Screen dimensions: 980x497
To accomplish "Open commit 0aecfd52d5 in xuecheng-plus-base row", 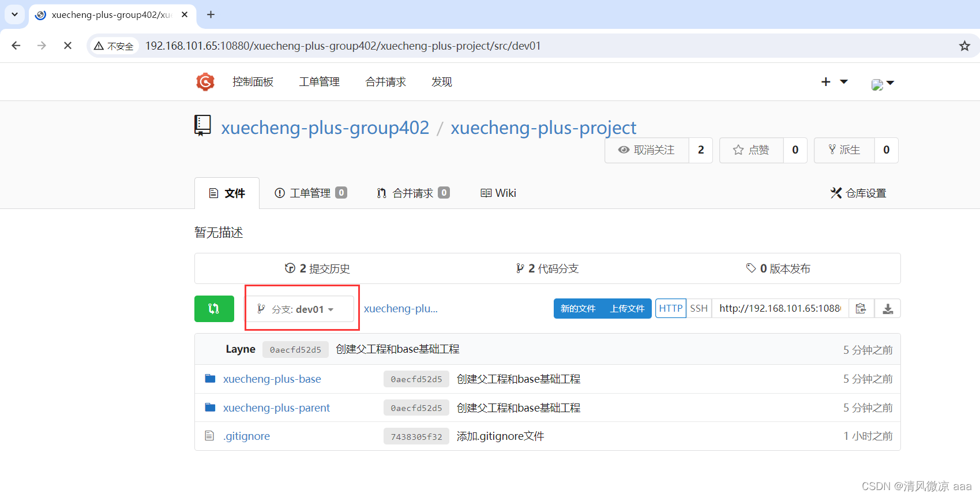I will pos(416,379).
